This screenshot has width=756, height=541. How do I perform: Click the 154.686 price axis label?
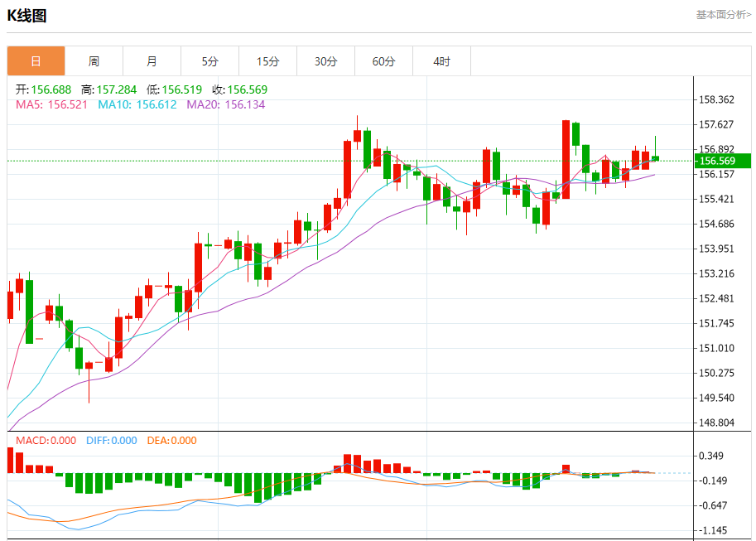pyautogui.click(x=716, y=224)
